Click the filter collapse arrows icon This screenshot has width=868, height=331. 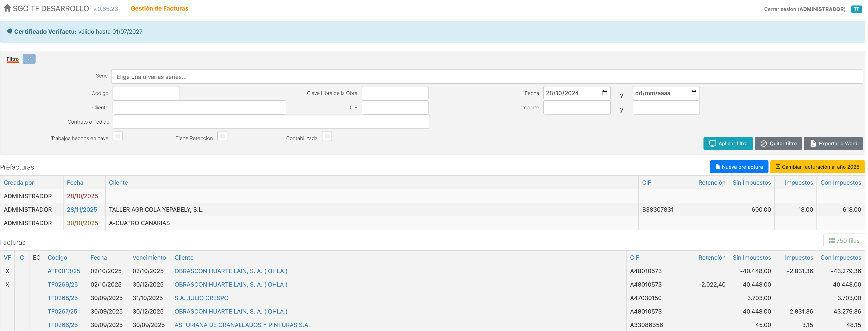coord(29,59)
